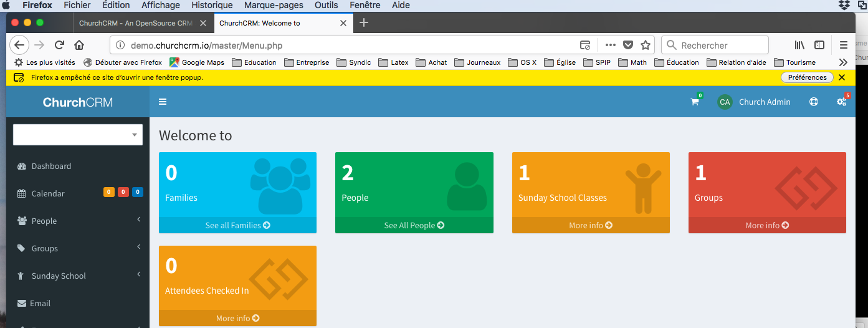The width and height of the screenshot is (868, 328).
Task: Open the shopping cart icon
Action: pos(695,102)
